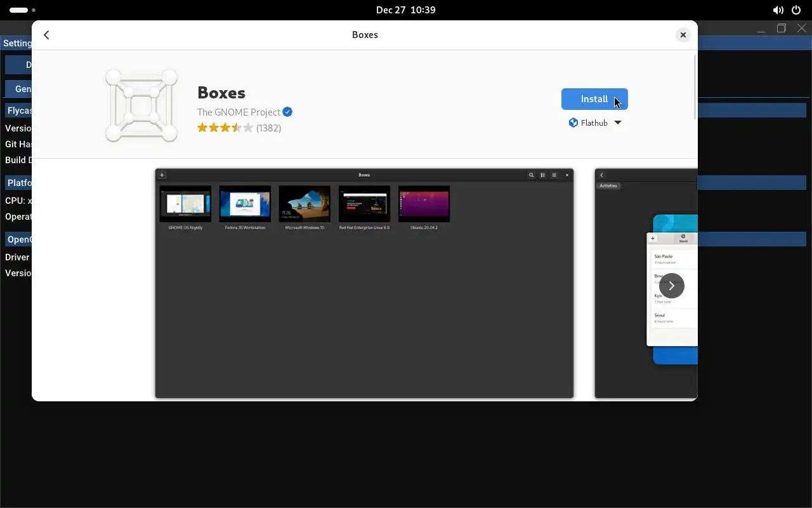Viewport: 812px width, 508px height.
Task: Restore the background Settings window
Action: [782, 28]
